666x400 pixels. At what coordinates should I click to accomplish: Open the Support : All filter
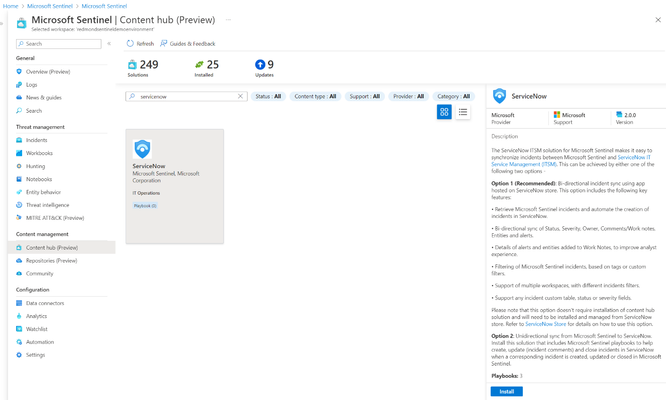tap(364, 96)
